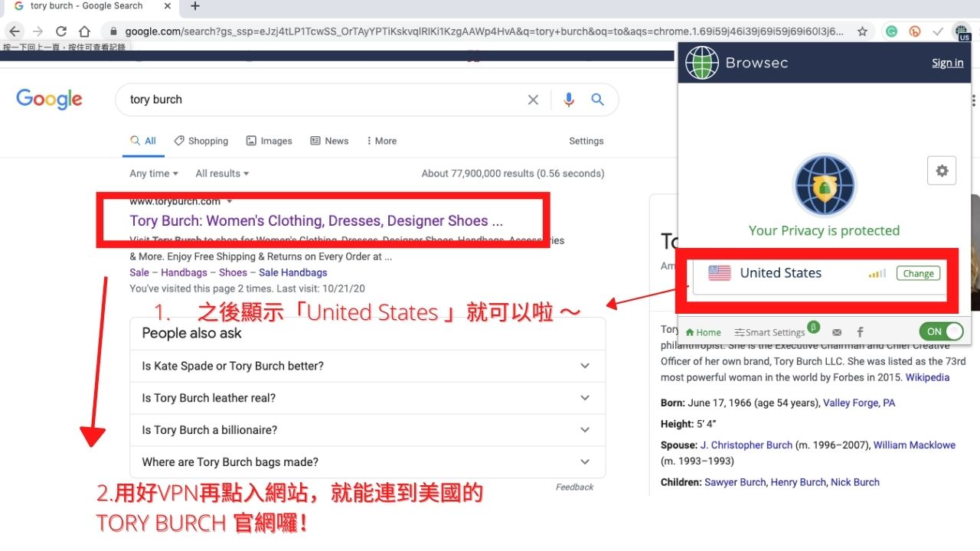
Task: Expand "Is Tory Burch a billionaire?" question
Action: click(367, 430)
